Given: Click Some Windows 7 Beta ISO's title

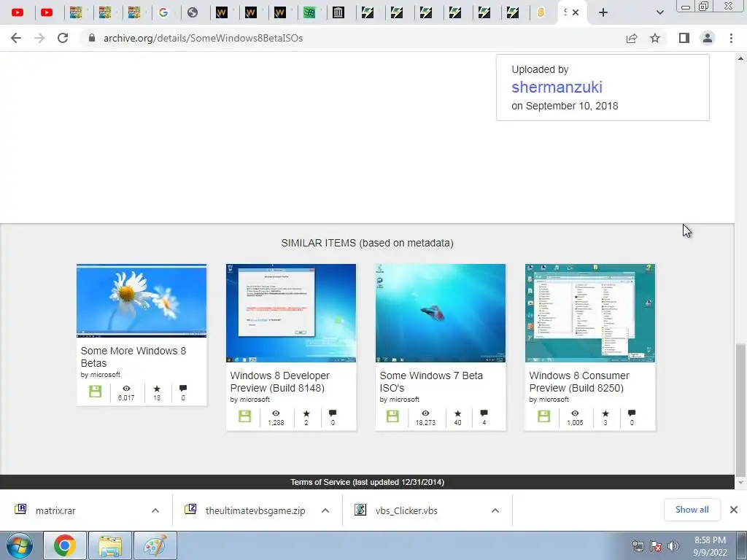Looking at the screenshot, I should [431, 381].
